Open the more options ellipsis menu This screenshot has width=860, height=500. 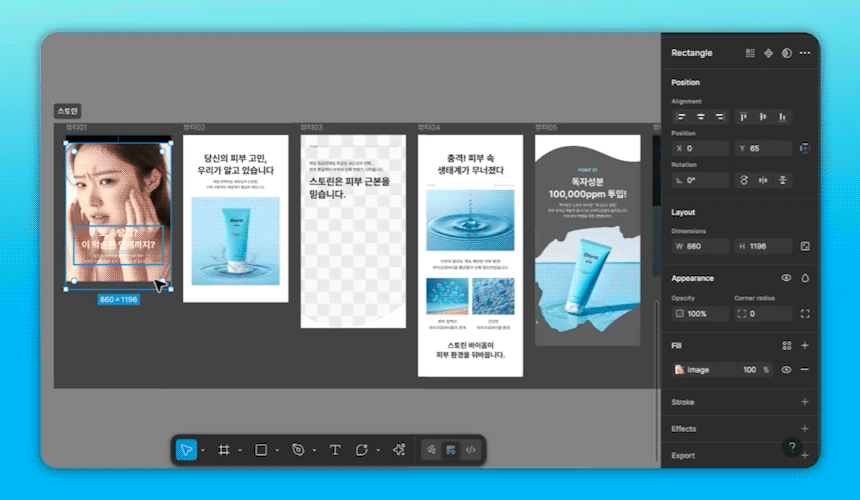pos(805,53)
